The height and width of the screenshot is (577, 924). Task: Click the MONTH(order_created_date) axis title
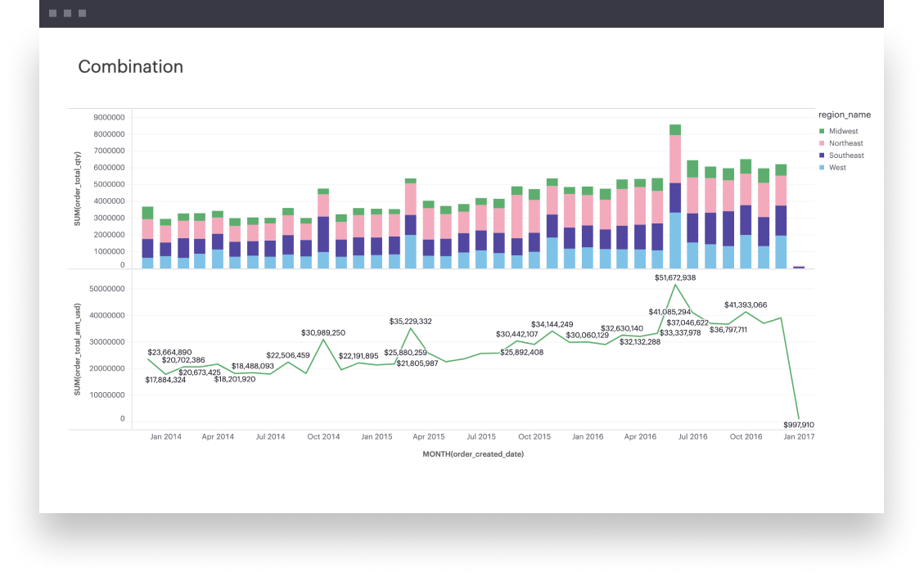coord(473,454)
